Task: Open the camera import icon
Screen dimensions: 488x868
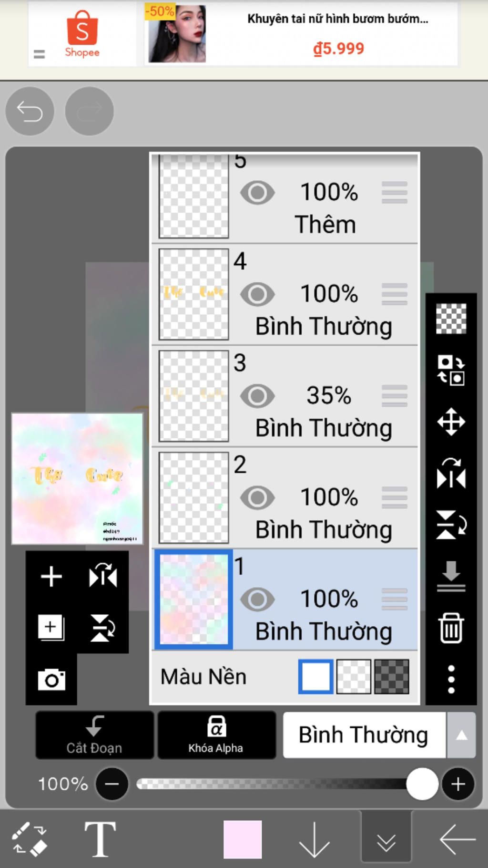Action: pos(51,679)
